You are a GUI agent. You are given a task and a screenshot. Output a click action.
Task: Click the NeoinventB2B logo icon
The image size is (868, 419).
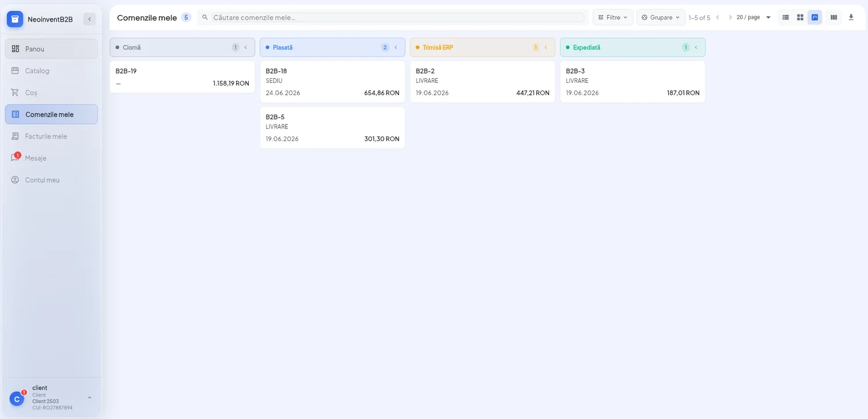pos(15,19)
